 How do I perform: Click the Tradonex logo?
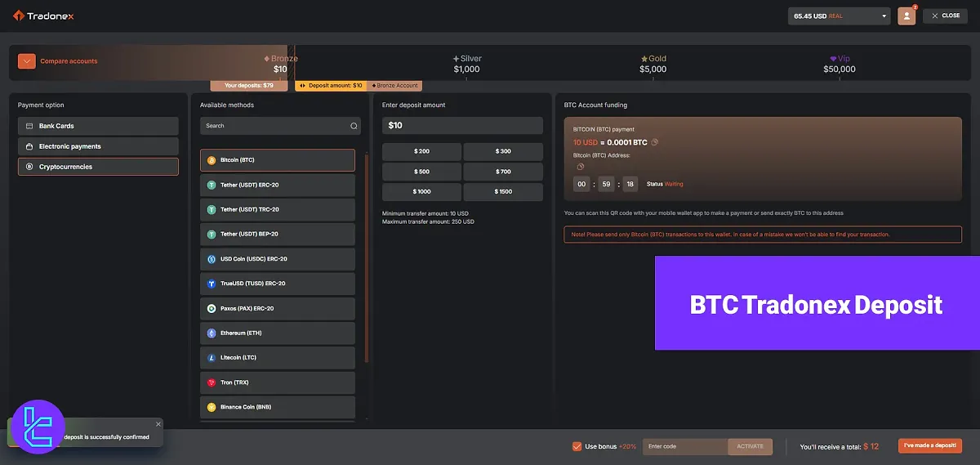tap(43, 15)
